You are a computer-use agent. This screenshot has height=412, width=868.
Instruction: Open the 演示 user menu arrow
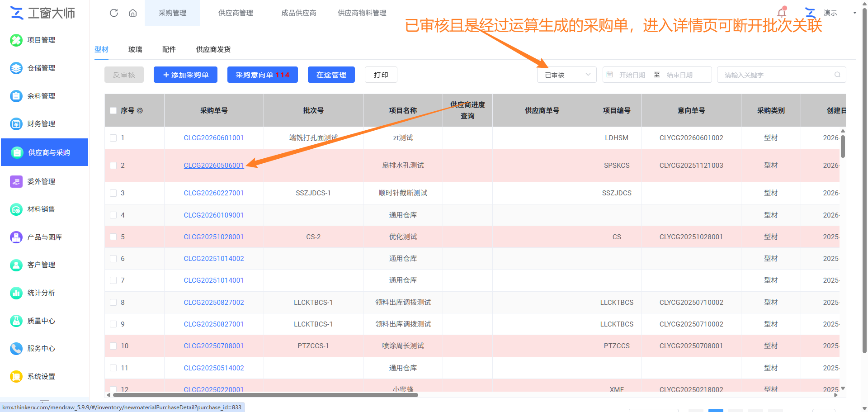(854, 13)
